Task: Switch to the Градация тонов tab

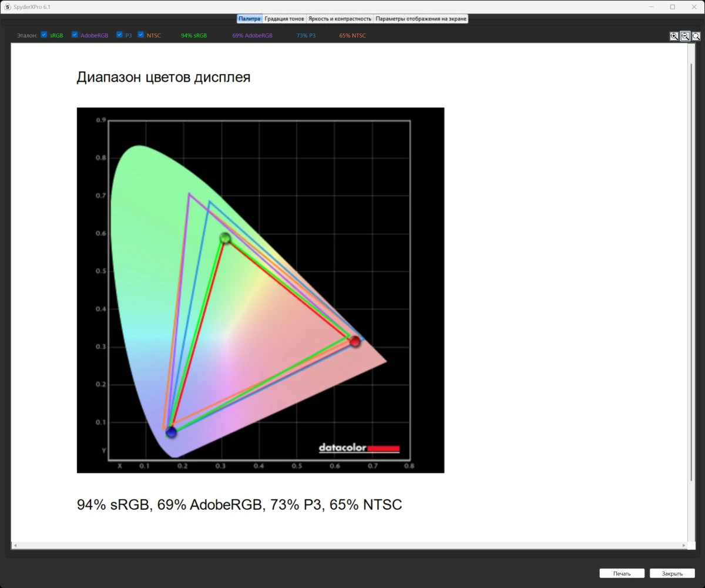Action: [x=284, y=19]
